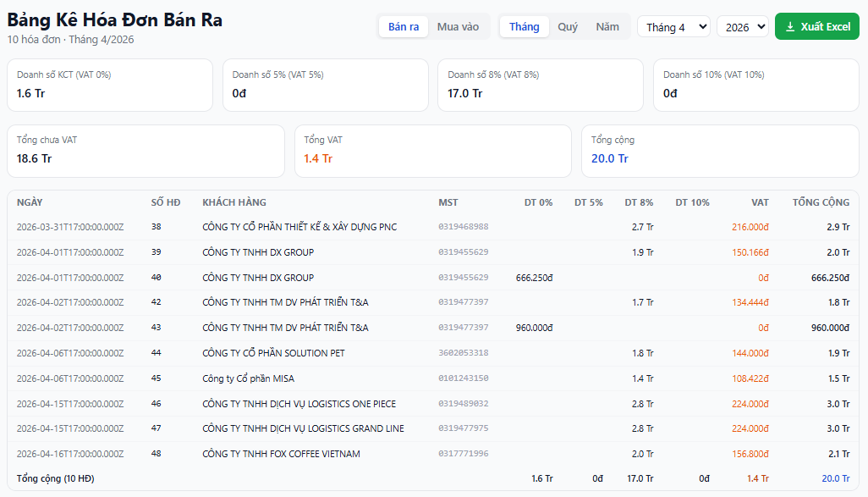Click the Tổng cộng (10 HĐ) footer label
Viewport: 868px width, 497px height.
tap(55, 478)
